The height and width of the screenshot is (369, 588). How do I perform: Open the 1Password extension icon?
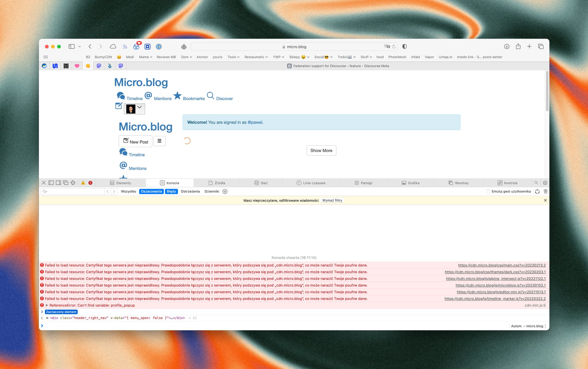click(159, 47)
